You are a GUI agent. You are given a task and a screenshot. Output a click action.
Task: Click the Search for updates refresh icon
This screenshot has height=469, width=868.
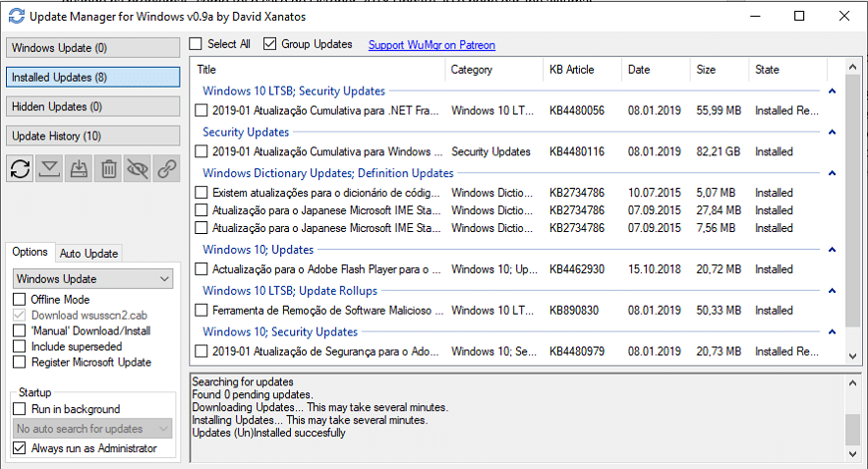(x=20, y=168)
